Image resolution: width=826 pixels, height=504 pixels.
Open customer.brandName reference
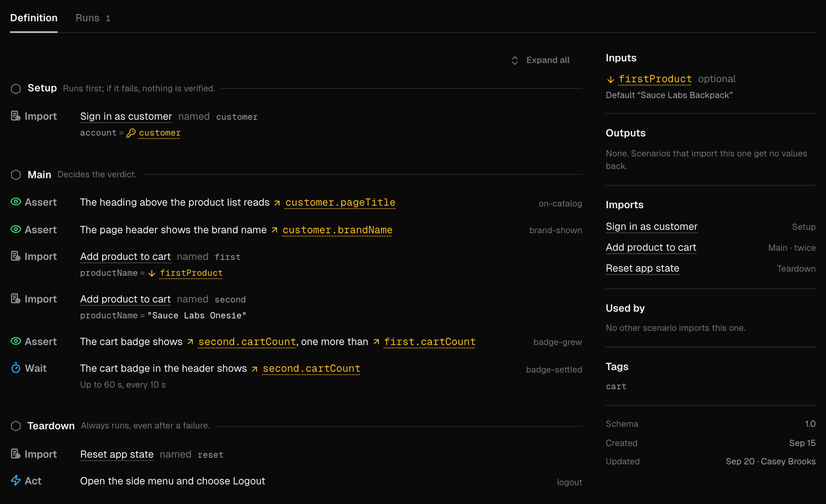[x=337, y=230]
